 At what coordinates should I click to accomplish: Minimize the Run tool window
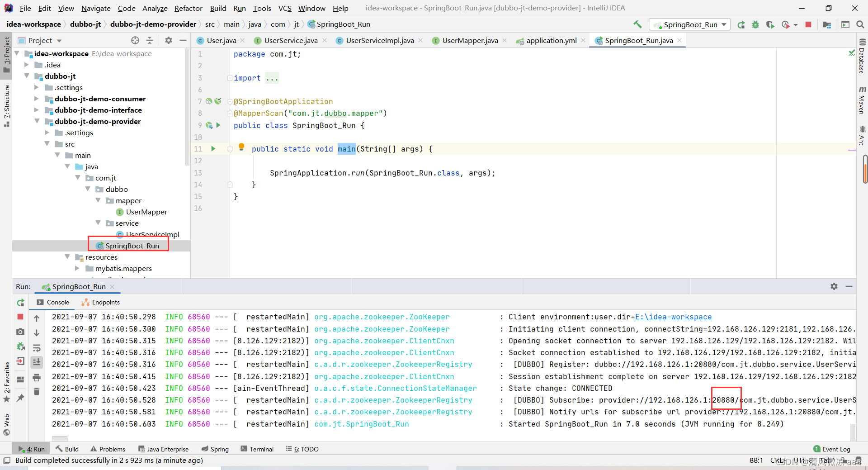click(x=849, y=286)
